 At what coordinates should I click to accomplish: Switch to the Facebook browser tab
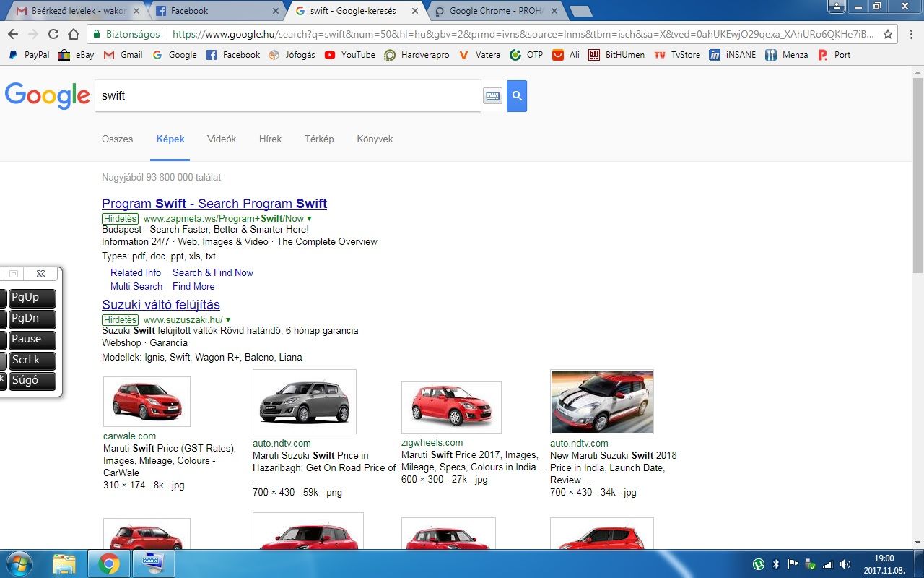(215, 11)
